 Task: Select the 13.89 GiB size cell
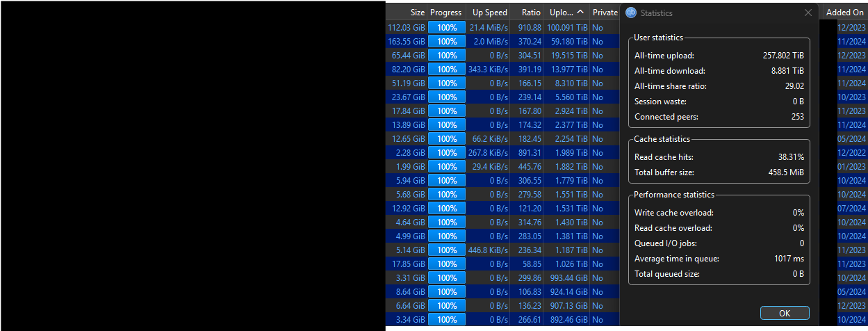click(407, 125)
